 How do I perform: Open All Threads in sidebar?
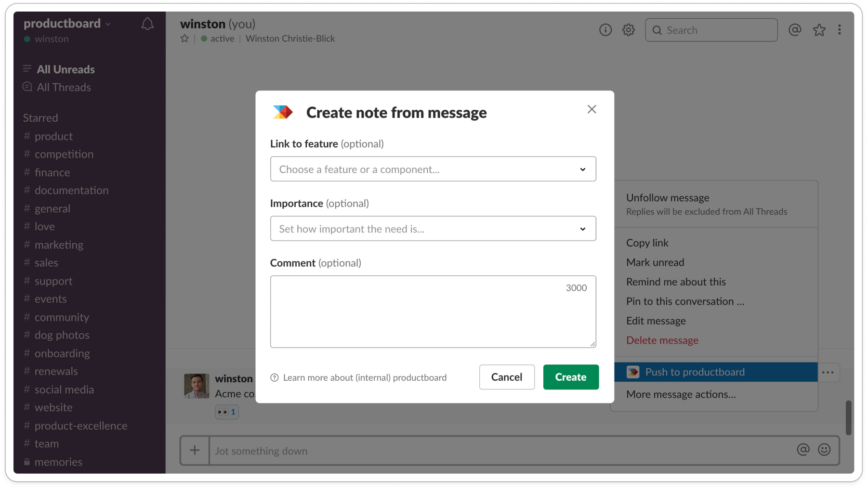[57, 87]
